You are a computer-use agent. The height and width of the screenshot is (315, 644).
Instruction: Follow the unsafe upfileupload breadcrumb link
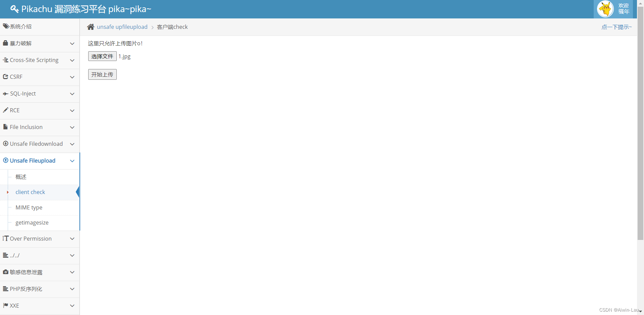(x=122, y=27)
